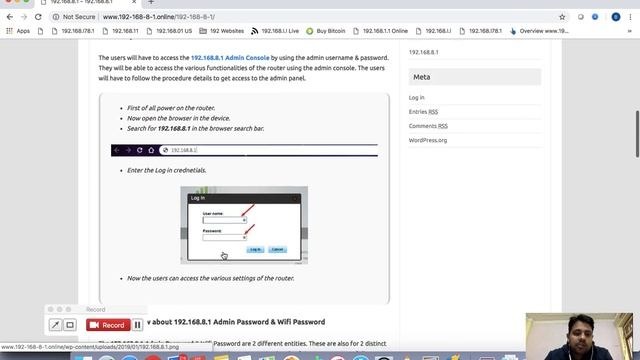This screenshot has height=360, width=640.
Task: Click the Admin Password & Wifi Password heading
Action: pos(236,322)
